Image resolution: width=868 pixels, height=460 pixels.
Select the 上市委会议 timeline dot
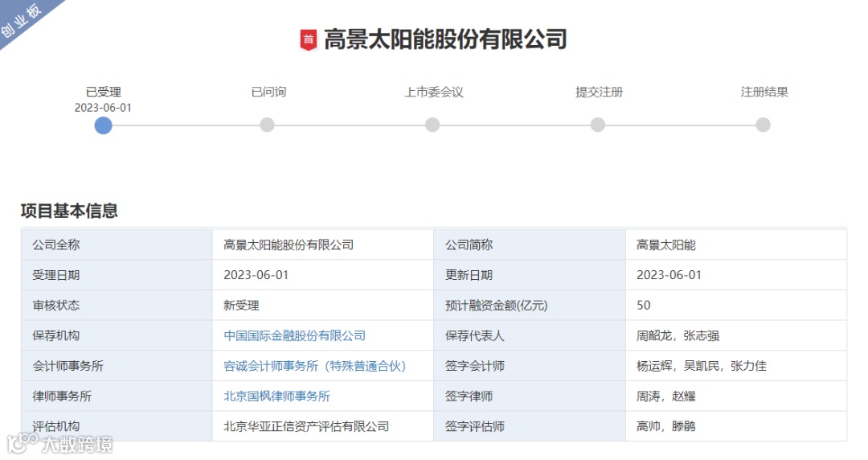click(x=432, y=125)
